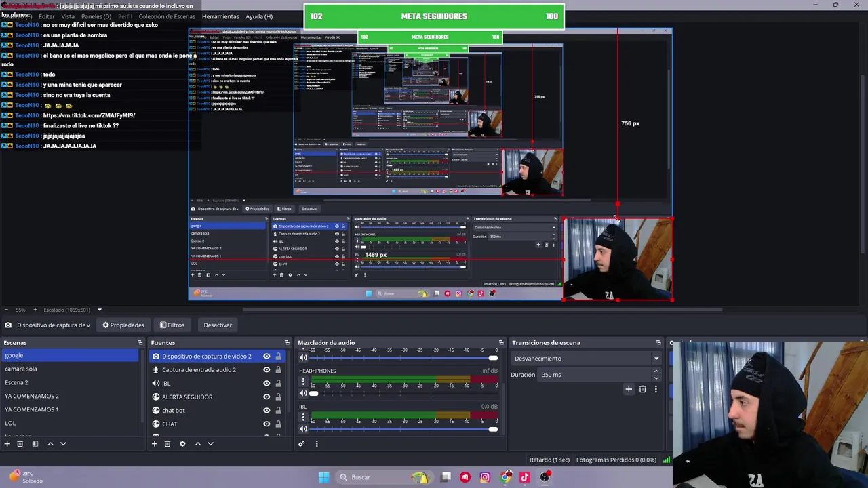Open the Herramientas menu
The image size is (868, 488).
point(220,16)
